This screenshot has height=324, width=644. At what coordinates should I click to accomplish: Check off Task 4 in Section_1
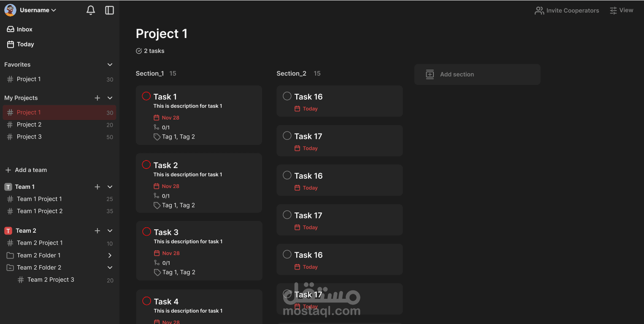pos(146,301)
